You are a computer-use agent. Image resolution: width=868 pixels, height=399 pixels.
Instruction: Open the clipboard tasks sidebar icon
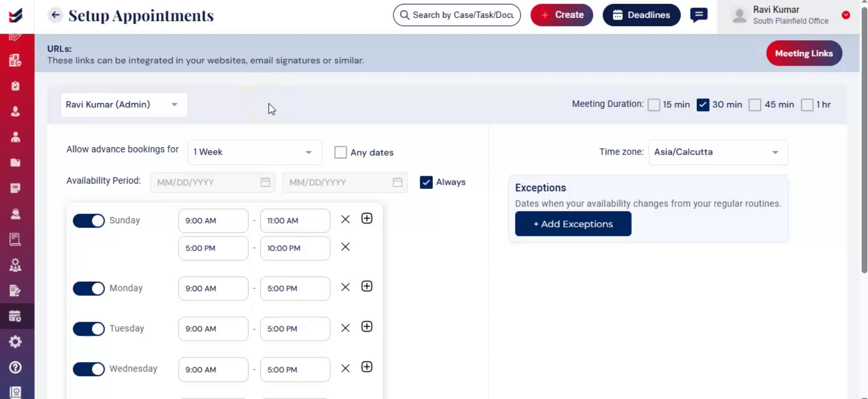pos(15,86)
